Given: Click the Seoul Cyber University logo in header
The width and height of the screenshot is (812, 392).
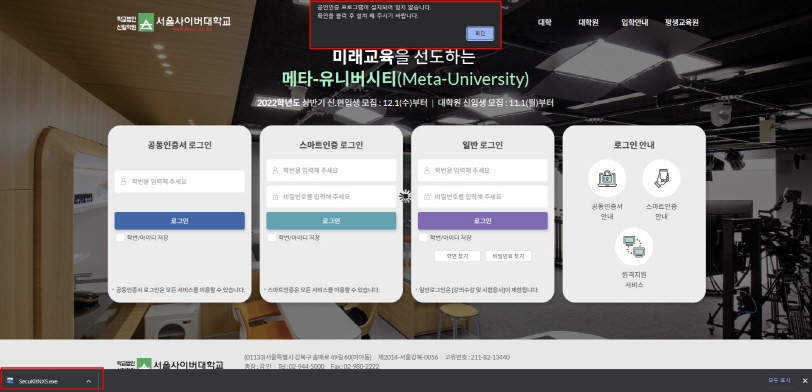Looking at the screenshot, I should (x=173, y=22).
